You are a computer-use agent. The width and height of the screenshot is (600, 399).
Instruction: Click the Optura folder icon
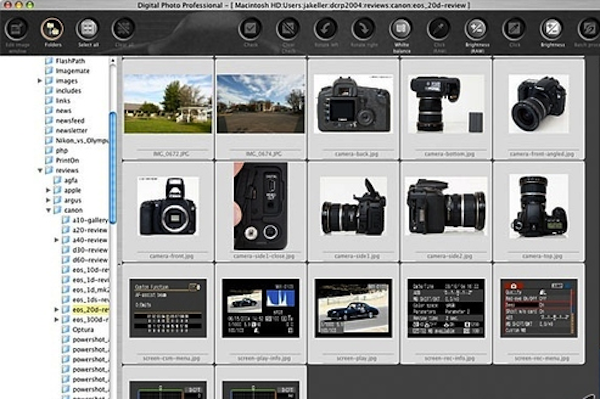tap(66, 329)
